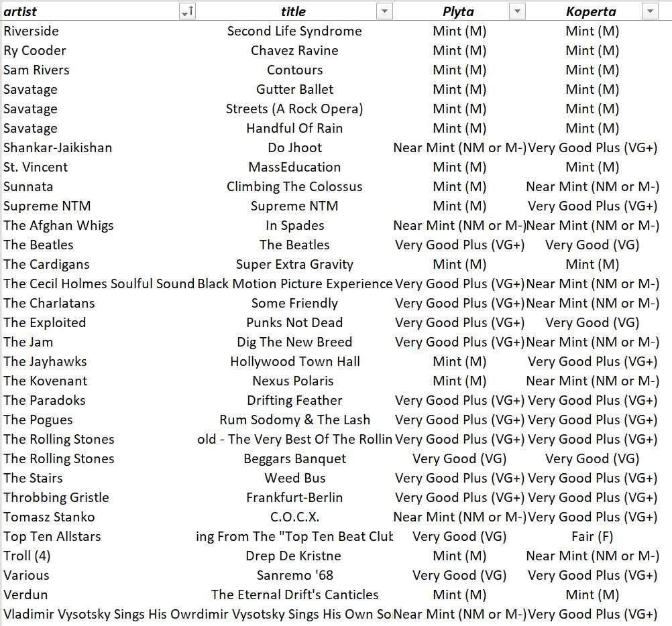This screenshot has height=626, width=672.
Task: Select the title 'Hollywood Town Hall'
Action: pyautogui.click(x=295, y=361)
